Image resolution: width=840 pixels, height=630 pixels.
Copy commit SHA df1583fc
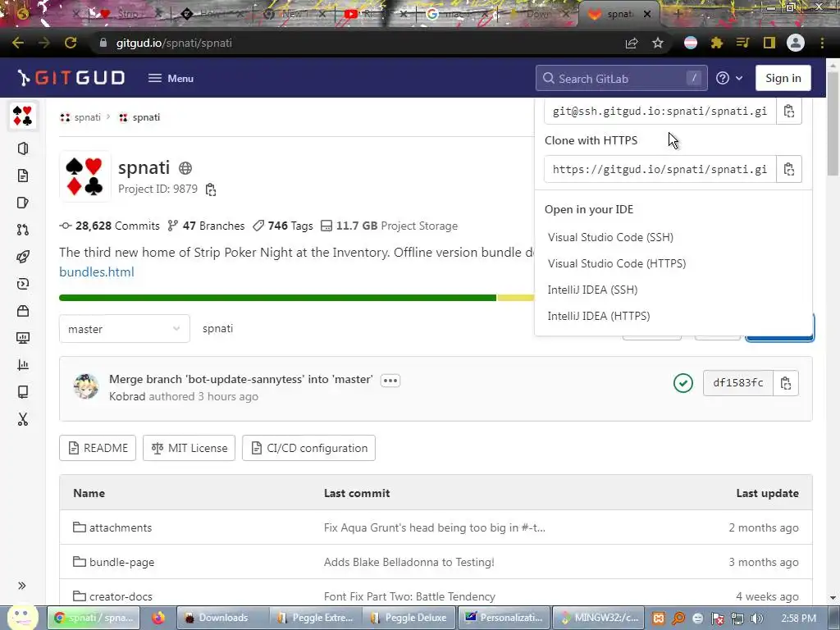coord(786,383)
